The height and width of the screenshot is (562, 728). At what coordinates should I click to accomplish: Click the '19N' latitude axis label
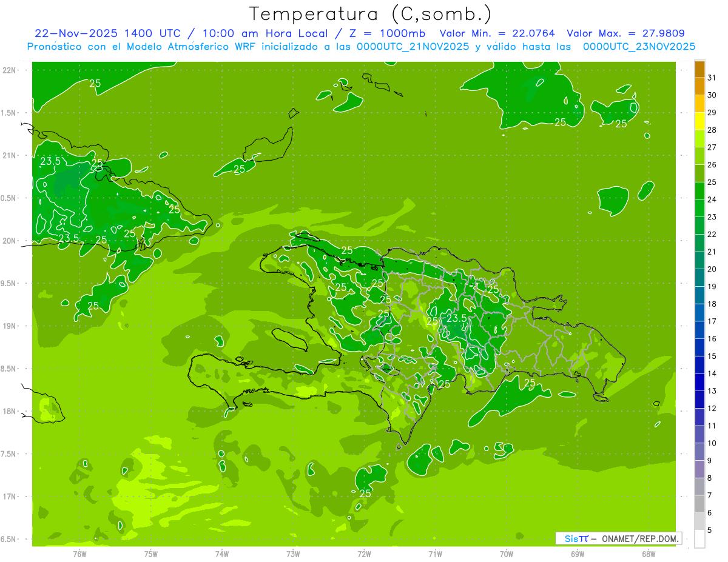coord(10,326)
